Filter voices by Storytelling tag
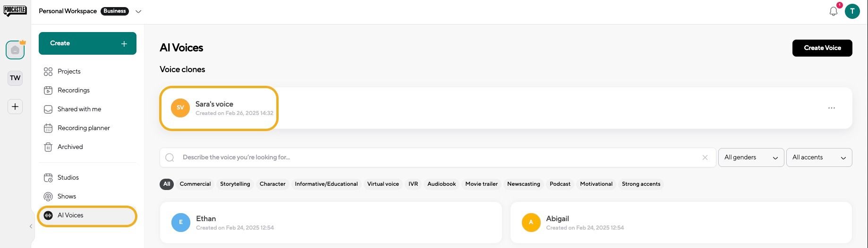This screenshot has width=868, height=248. click(235, 184)
